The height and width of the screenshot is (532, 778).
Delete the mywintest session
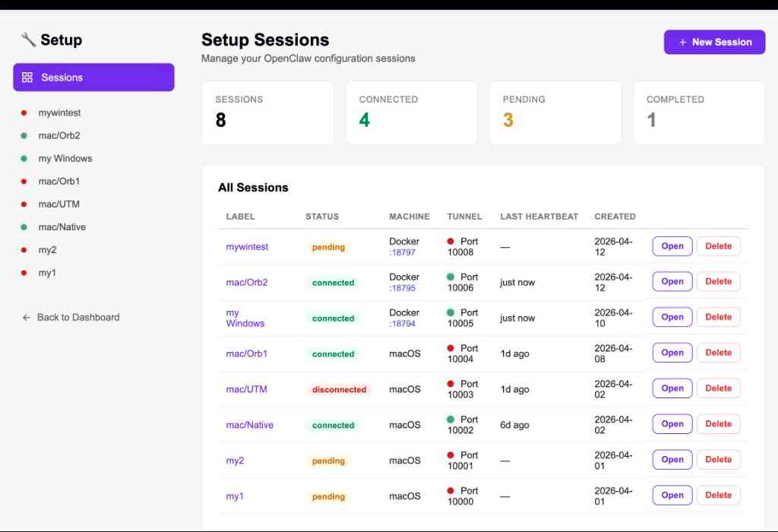tap(717, 245)
